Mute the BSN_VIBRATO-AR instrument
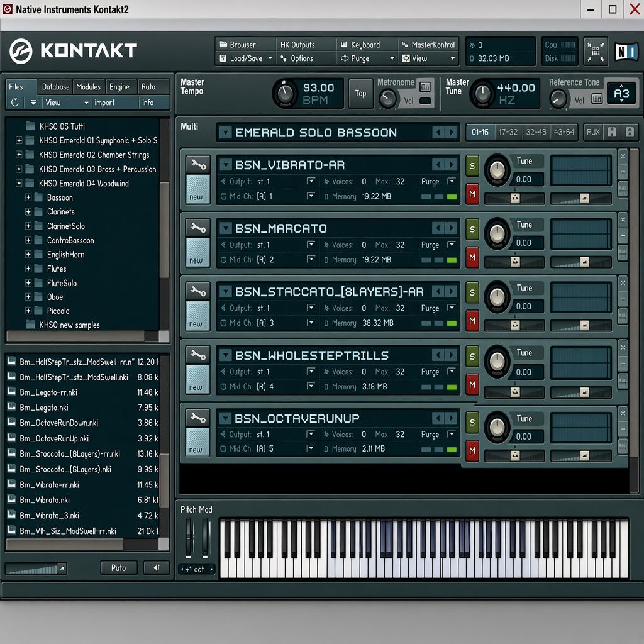 click(x=472, y=194)
